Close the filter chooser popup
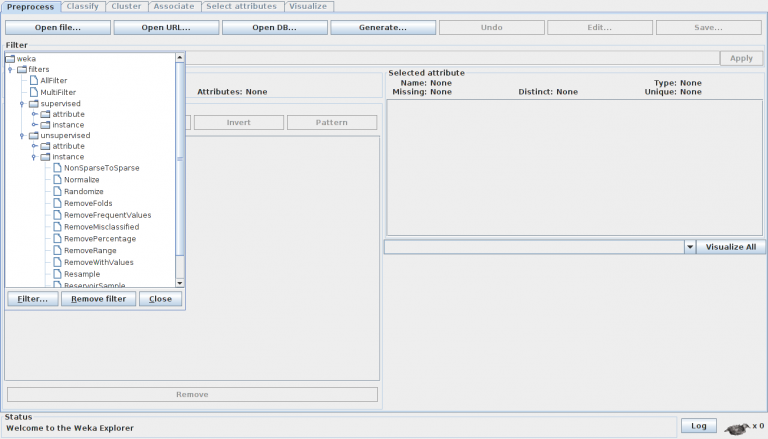 click(x=160, y=299)
